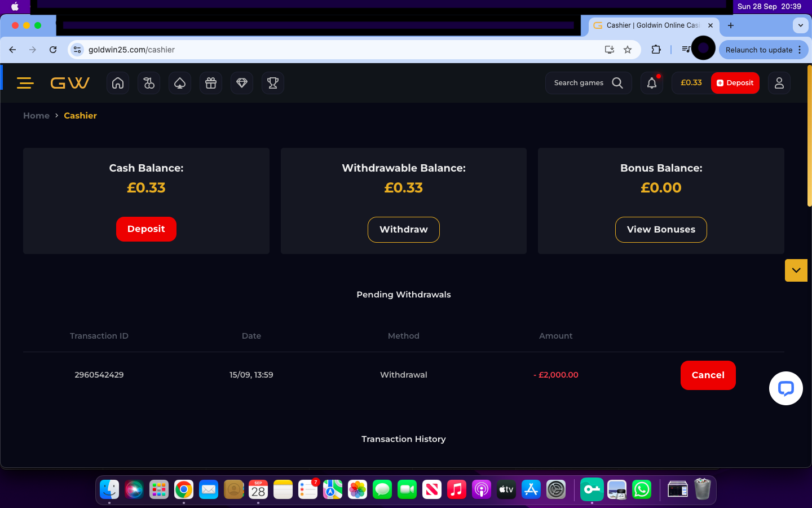Expand the Chrome tab list dropdown
This screenshot has height=508, width=812.
click(800, 25)
